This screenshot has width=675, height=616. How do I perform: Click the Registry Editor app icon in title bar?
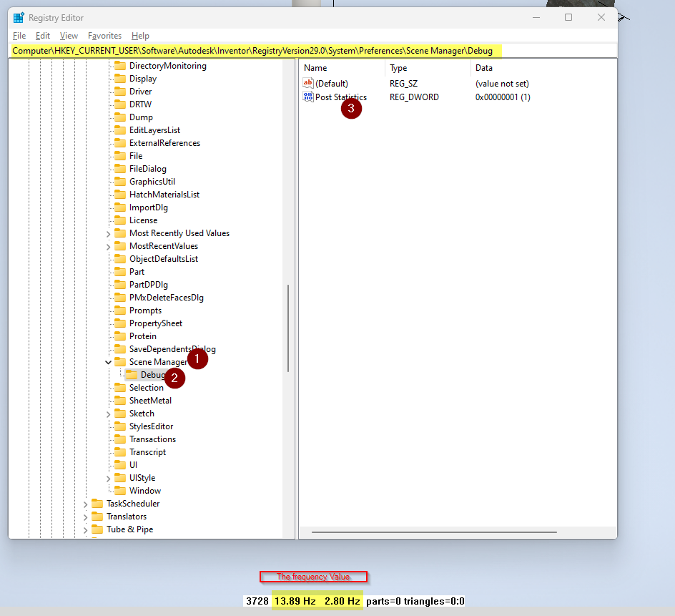(x=19, y=18)
